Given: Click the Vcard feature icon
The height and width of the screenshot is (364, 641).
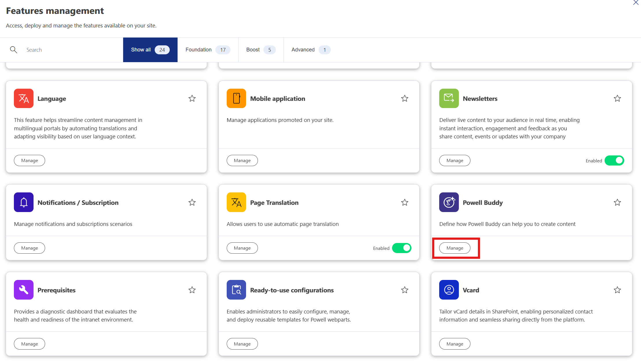Looking at the screenshot, I should 449,290.
